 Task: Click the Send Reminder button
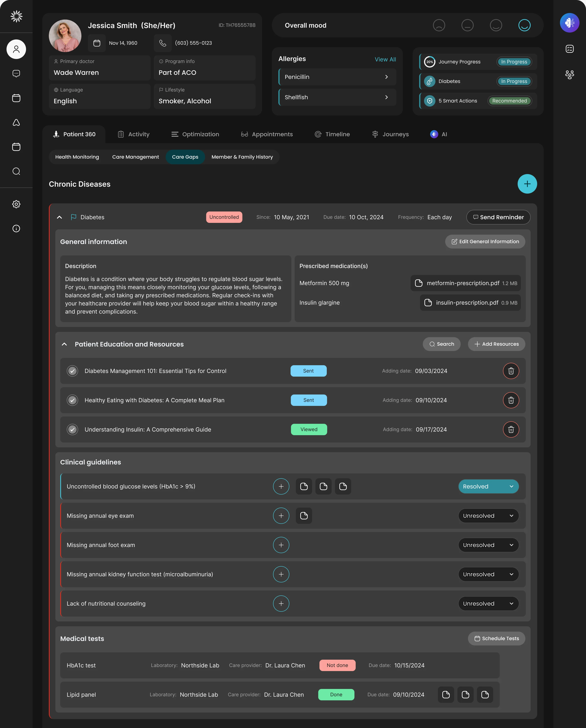pos(498,217)
